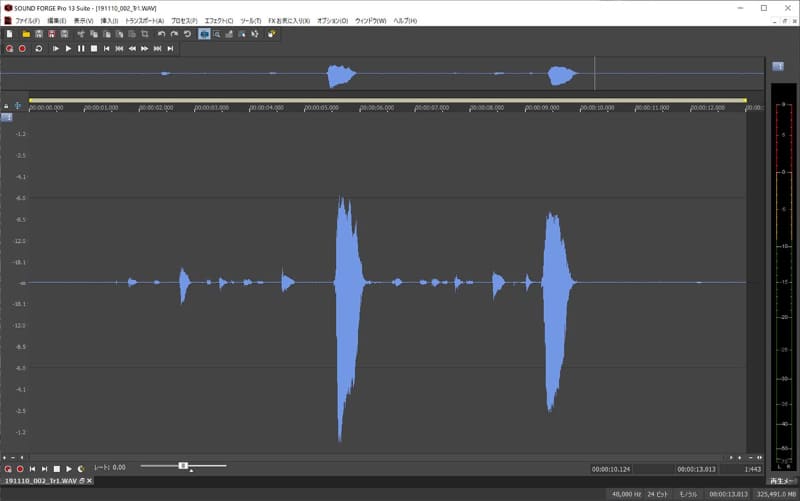
Task: Click Play All in the top transport
Action: click(56, 48)
